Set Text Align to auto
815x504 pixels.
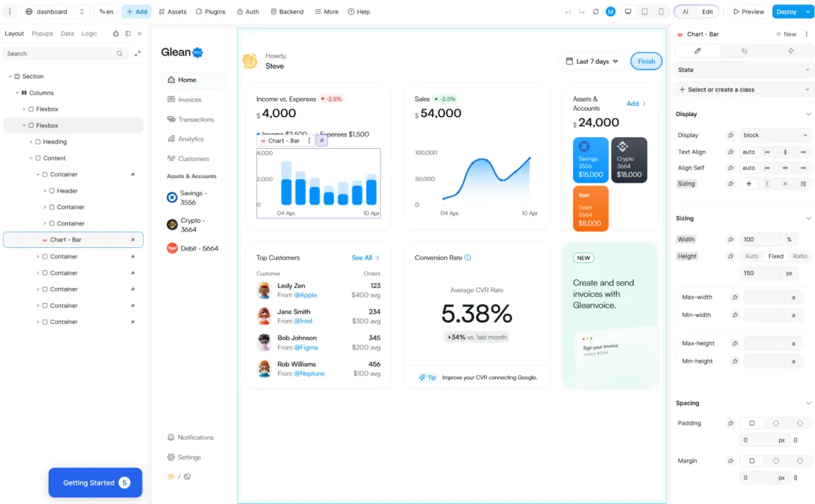point(749,152)
